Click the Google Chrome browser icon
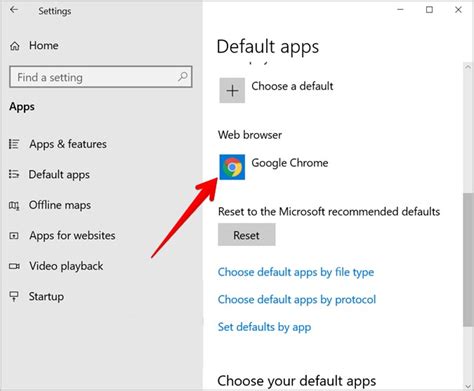The image size is (474, 391). pyautogui.click(x=232, y=167)
